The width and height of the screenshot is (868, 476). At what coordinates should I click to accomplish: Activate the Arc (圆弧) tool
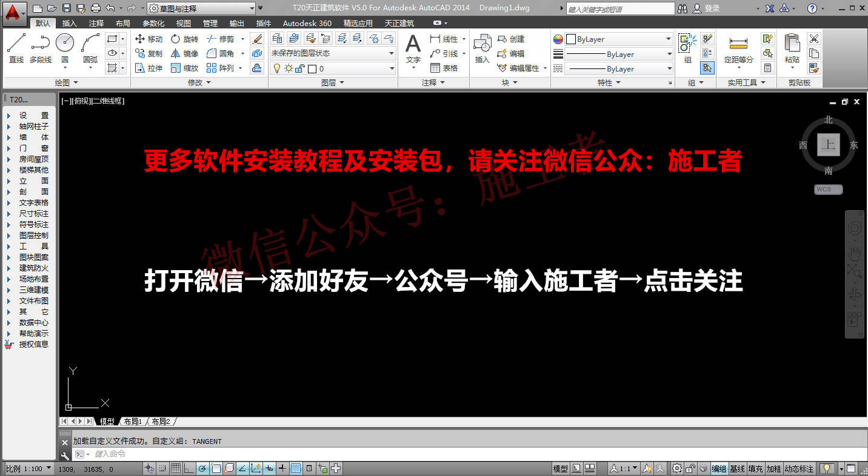pyautogui.click(x=90, y=48)
